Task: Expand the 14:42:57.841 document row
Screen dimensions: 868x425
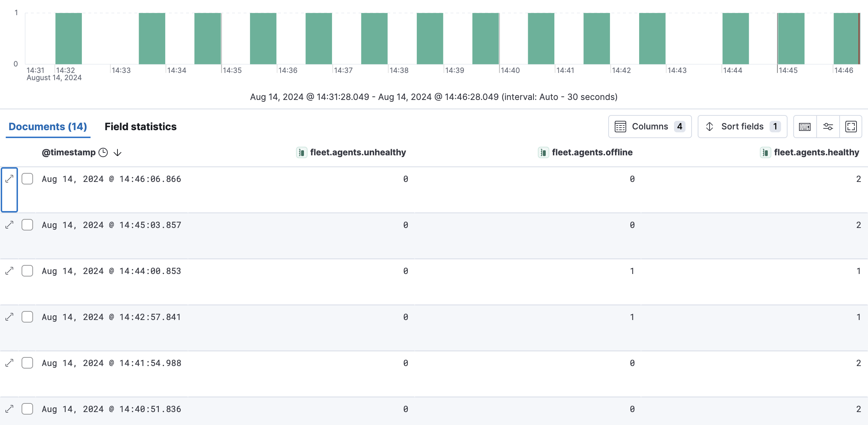Action: coord(10,317)
